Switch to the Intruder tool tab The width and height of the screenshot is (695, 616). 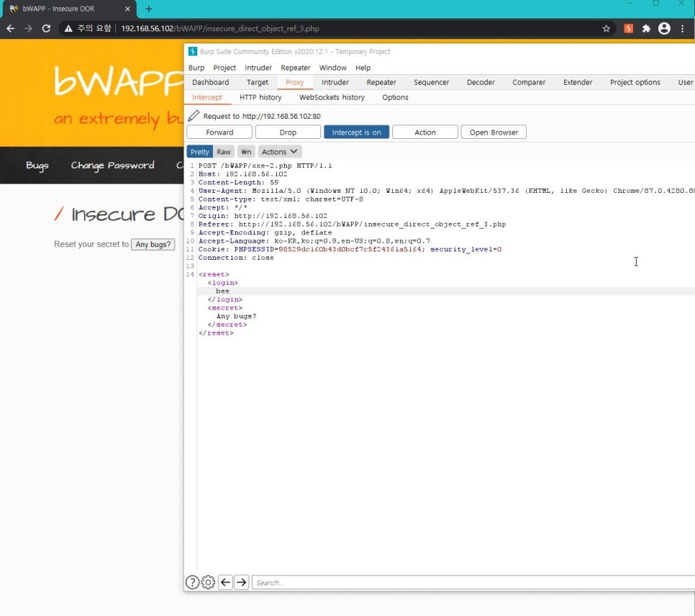tap(335, 82)
